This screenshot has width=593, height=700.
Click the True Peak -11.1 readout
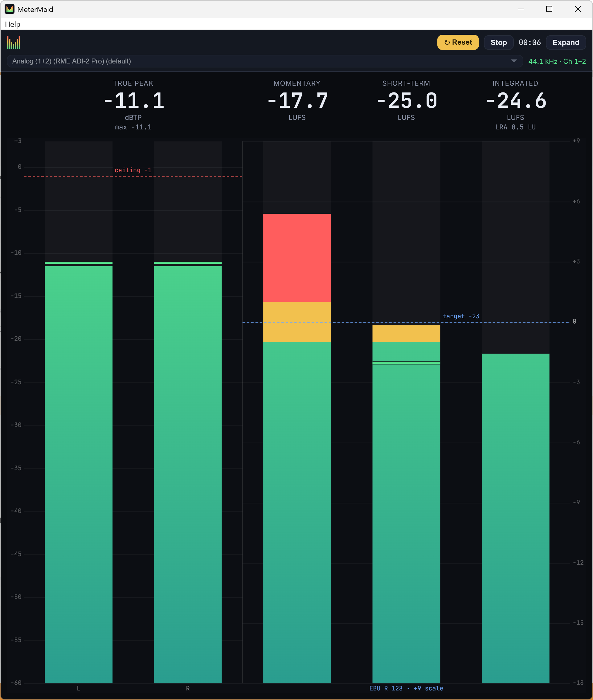(x=133, y=100)
